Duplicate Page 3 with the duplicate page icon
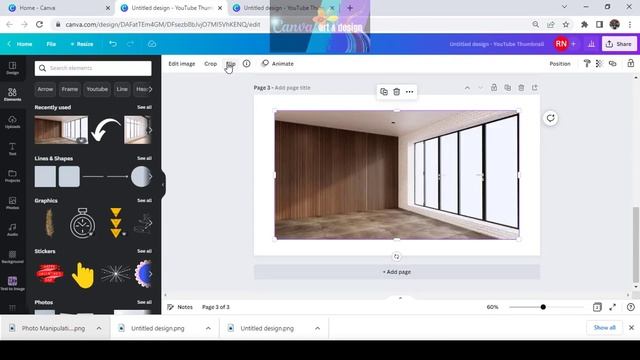 click(507, 88)
